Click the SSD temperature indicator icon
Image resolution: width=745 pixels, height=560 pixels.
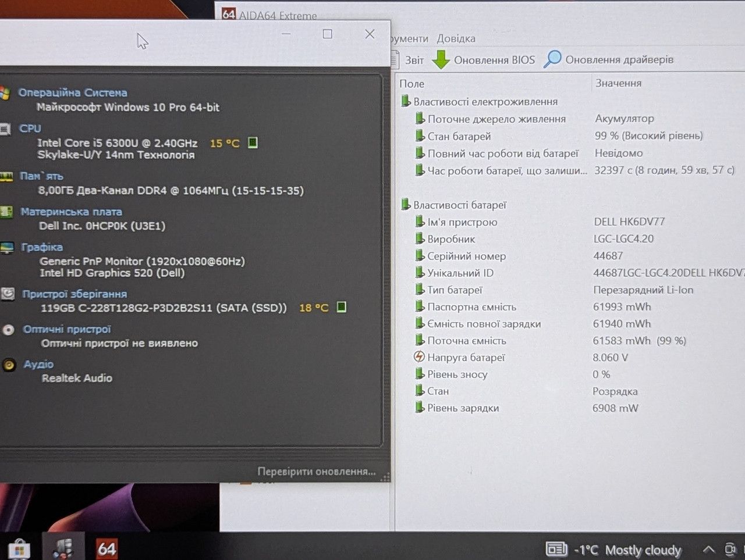342,307
